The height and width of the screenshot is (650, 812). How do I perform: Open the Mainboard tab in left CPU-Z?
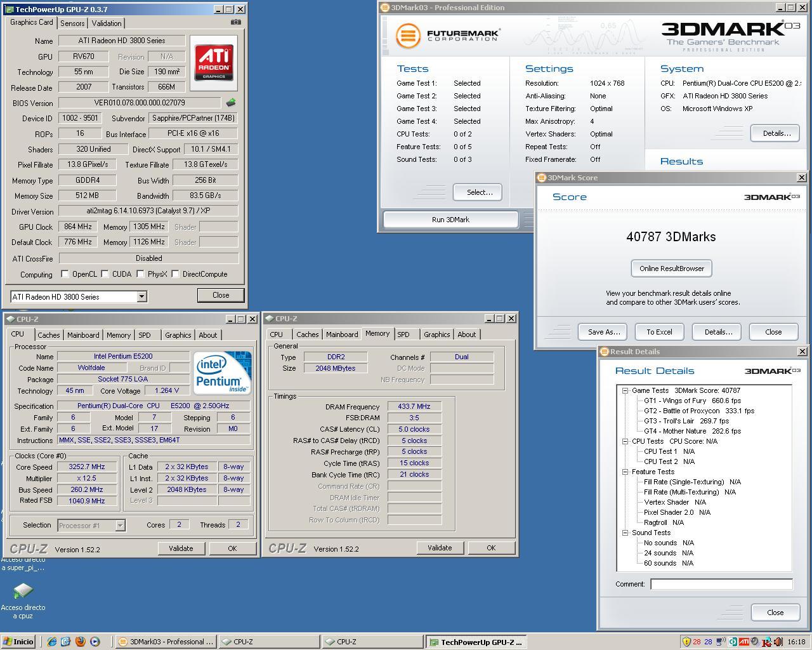(83, 335)
